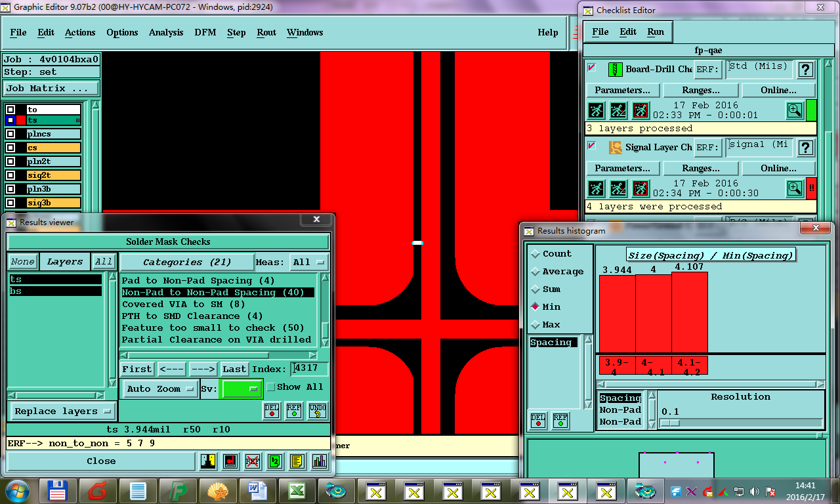Toggle Signal Layer Check checkbox
840x504 pixels.
[592, 145]
